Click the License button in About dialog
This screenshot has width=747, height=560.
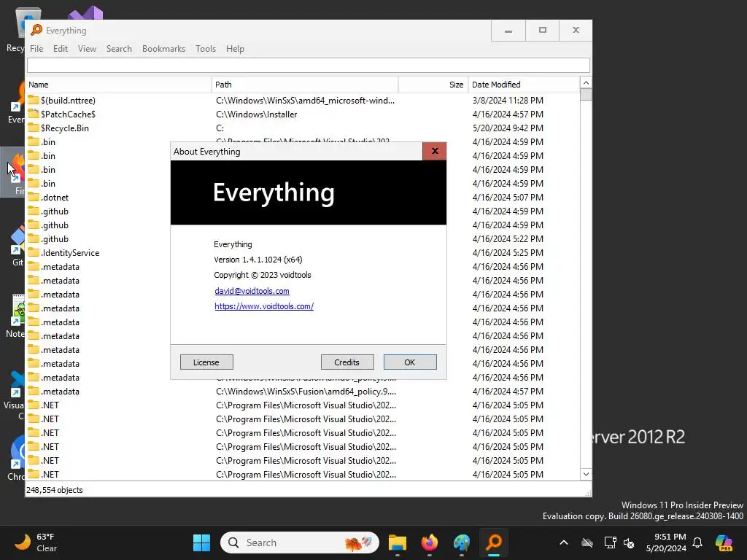tap(206, 362)
